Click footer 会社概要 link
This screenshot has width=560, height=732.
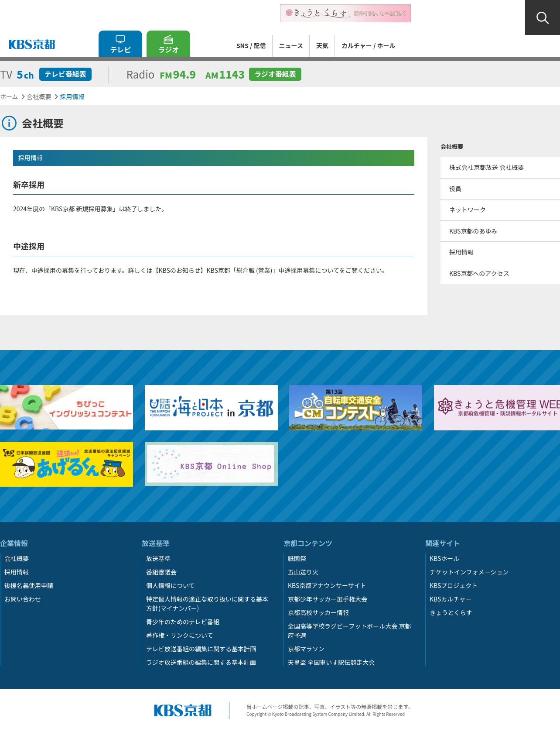click(x=17, y=559)
